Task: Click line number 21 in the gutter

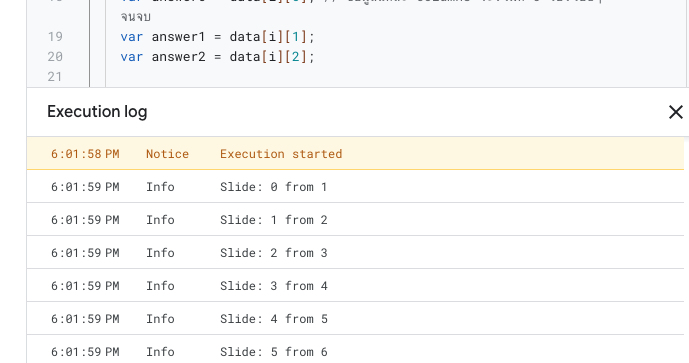Action: pyautogui.click(x=55, y=77)
